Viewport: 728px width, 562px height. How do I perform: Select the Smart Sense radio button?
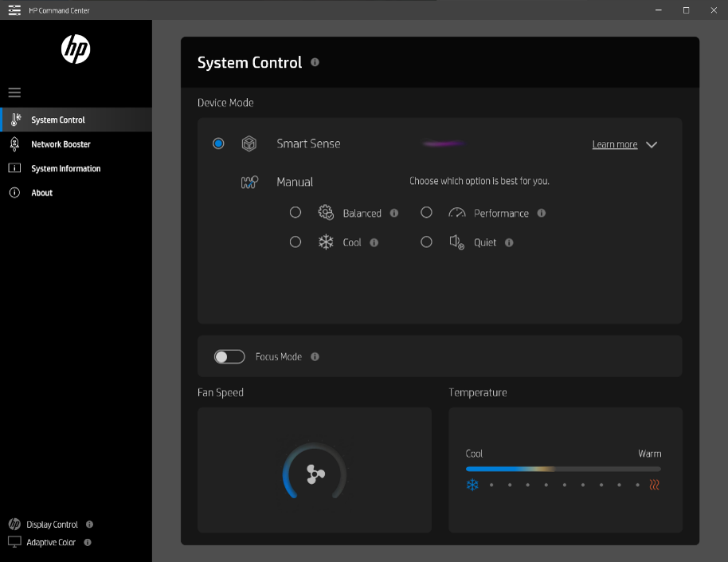point(218,143)
